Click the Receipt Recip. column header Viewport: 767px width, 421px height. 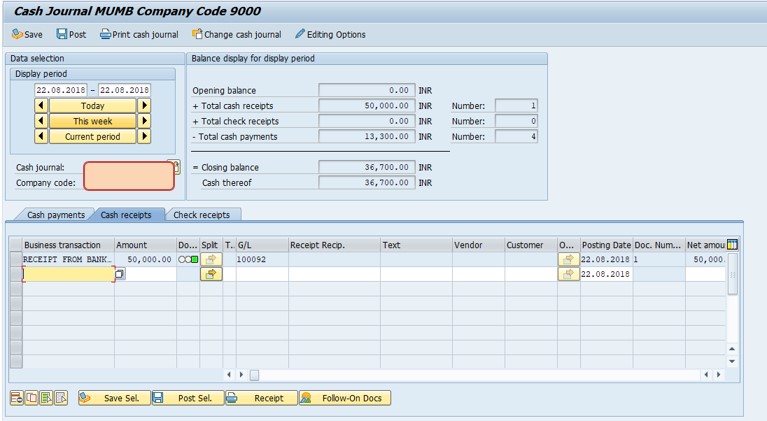click(x=334, y=245)
